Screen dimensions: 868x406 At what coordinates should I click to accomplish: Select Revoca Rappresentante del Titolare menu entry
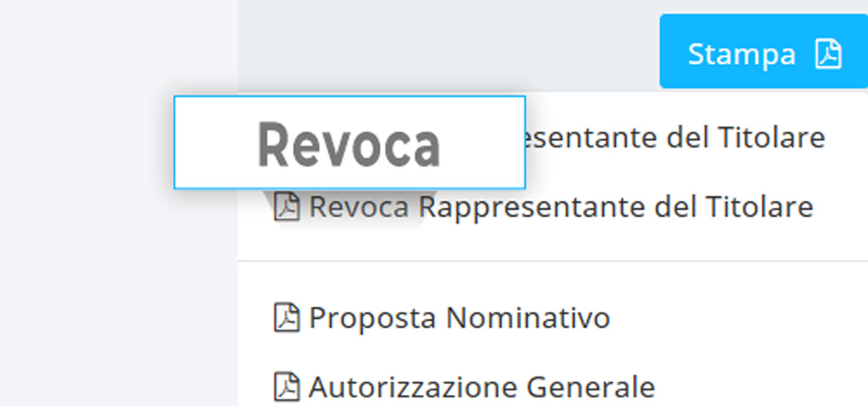561,207
